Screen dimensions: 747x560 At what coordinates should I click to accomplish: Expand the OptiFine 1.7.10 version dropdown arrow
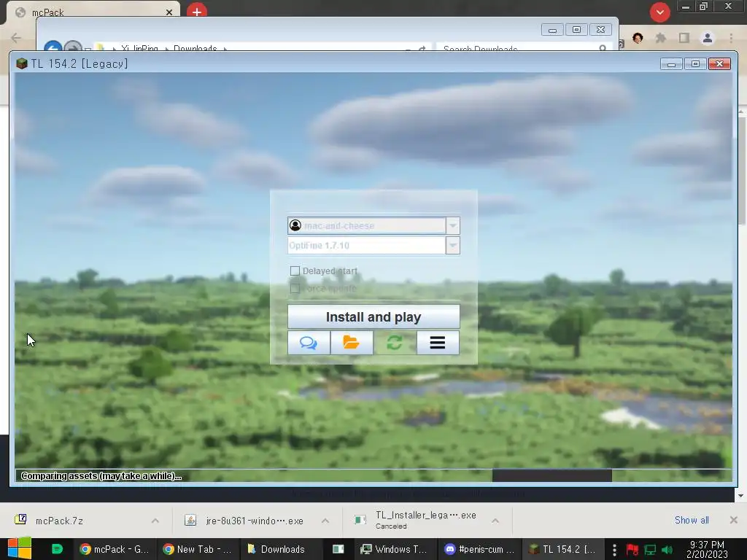coord(453,246)
